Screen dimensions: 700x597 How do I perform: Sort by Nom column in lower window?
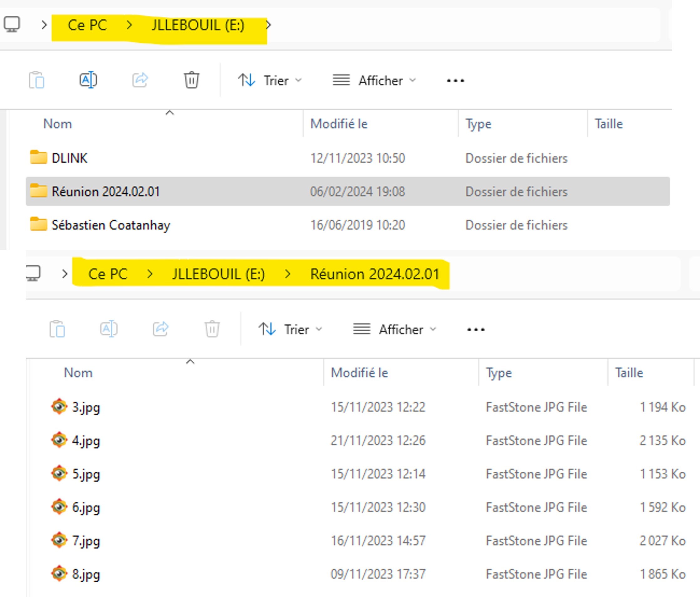(78, 373)
